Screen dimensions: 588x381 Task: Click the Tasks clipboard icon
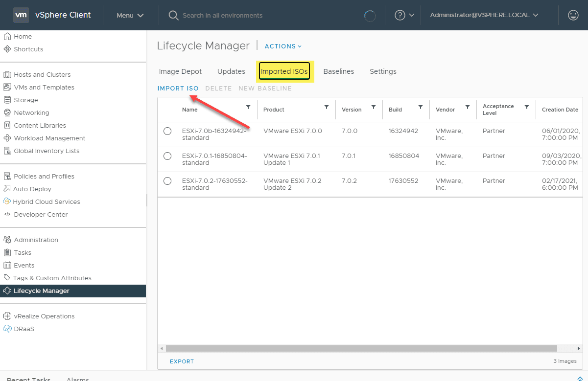[x=7, y=252]
